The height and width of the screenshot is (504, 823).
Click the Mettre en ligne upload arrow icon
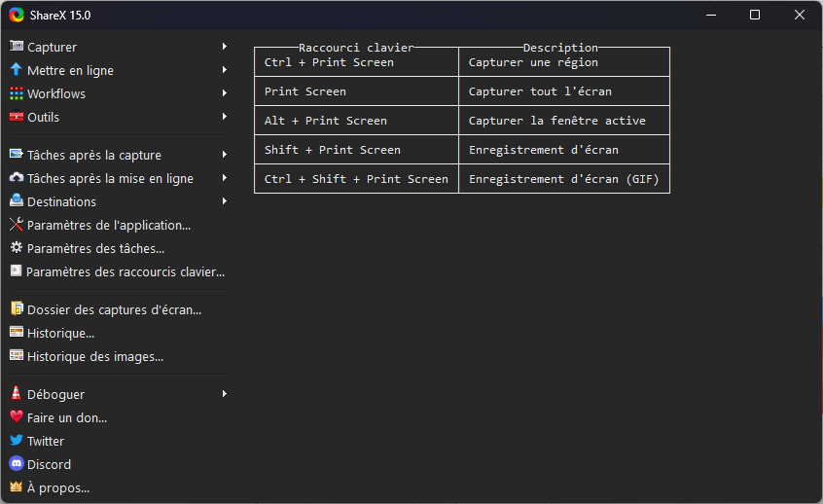17,69
